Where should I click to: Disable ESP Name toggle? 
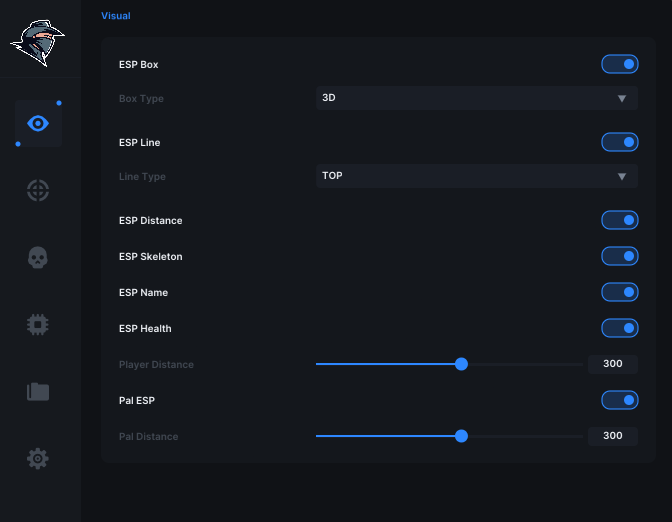coord(620,292)
